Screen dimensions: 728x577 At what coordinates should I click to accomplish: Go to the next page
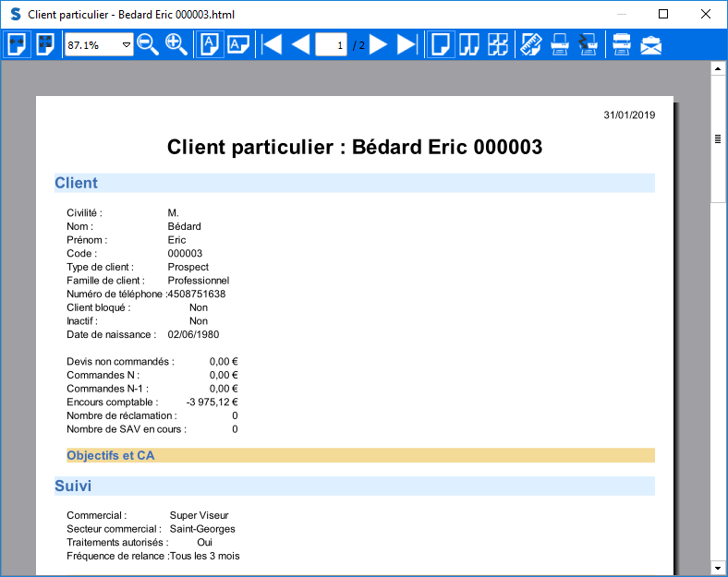(379, 44)
